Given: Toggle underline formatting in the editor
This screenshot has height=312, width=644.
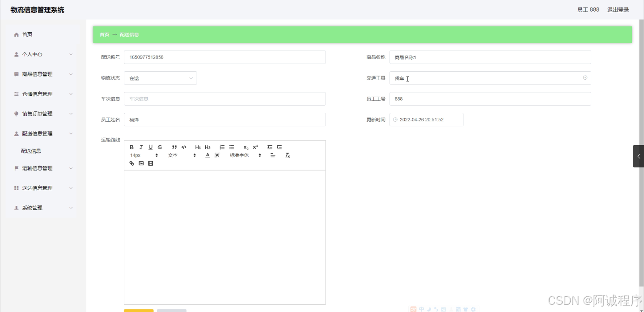Looking at the screenshot, I should [151, 147].
